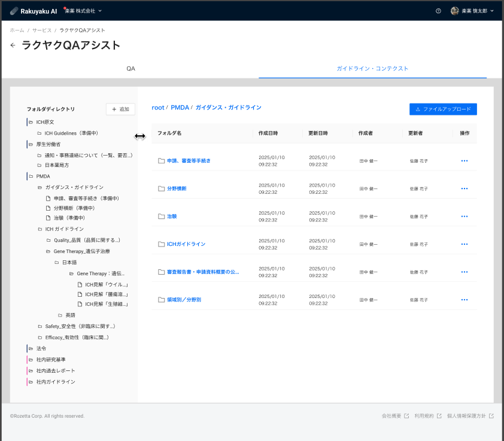Click external-link icon next to 個人情報保護方針
Viewport: 504px width, 441px height.
(x=491, y=416)
